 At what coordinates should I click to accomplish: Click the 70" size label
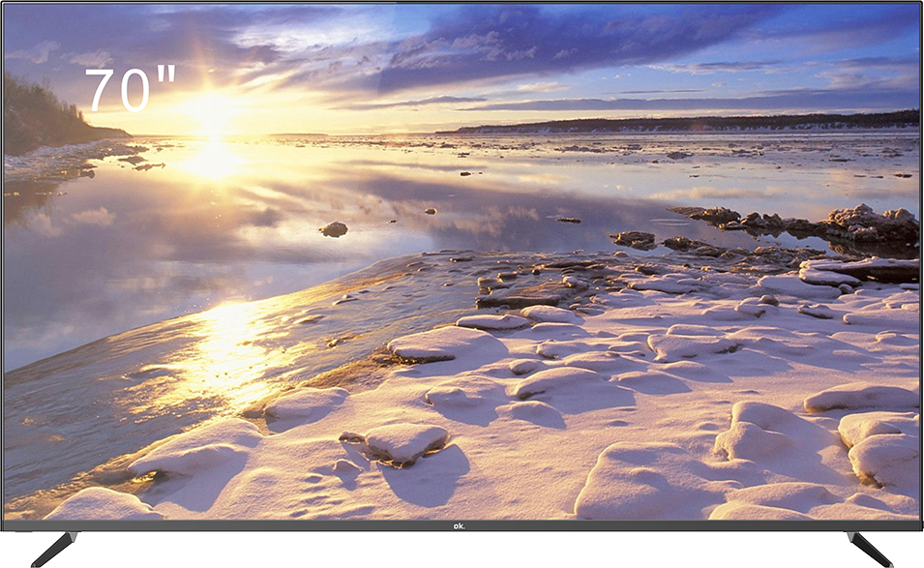pyautogui.click(x=131, y=88)
